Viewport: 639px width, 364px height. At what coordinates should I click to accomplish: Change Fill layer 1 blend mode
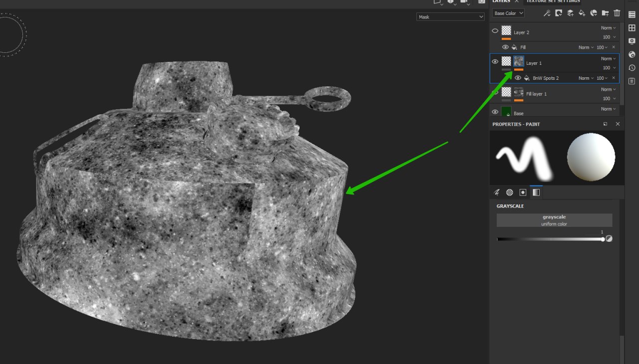(608, 90)
